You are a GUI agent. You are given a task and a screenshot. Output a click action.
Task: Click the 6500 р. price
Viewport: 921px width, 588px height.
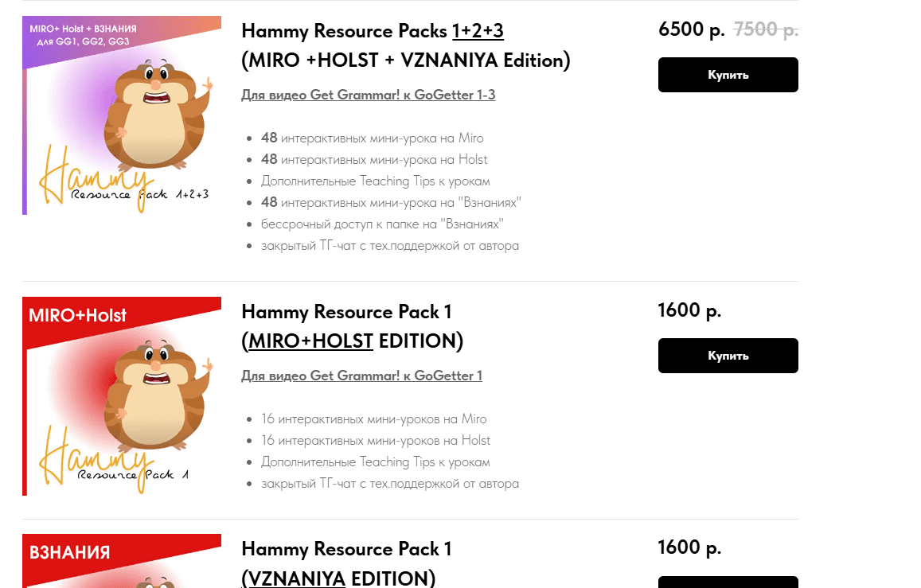click(x=691, y=29)
